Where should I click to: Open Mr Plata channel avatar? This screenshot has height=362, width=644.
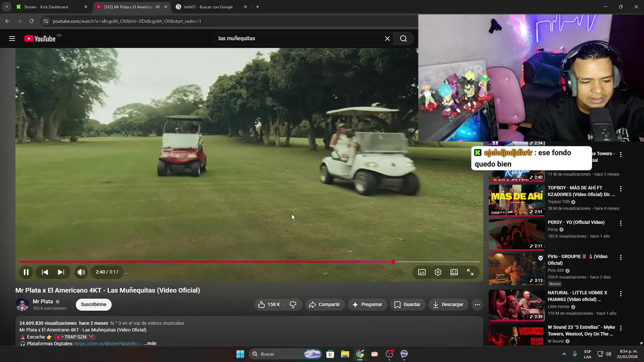(x=22, y=305)
